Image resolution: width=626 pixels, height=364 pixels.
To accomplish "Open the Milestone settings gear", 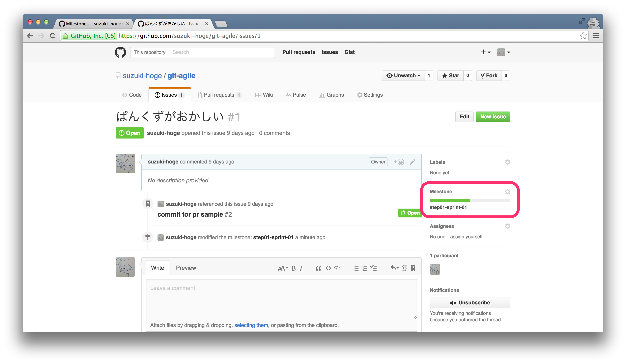I will (x=507, y=192).
